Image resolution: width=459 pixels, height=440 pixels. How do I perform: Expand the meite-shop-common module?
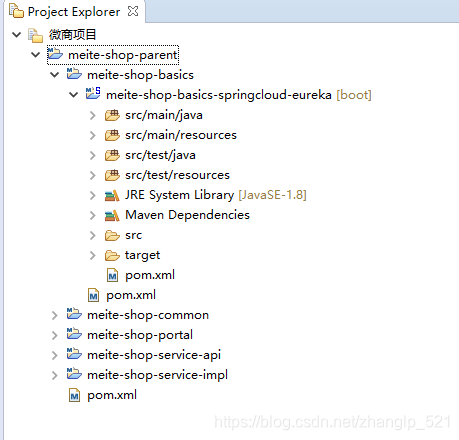coord(55,315)
